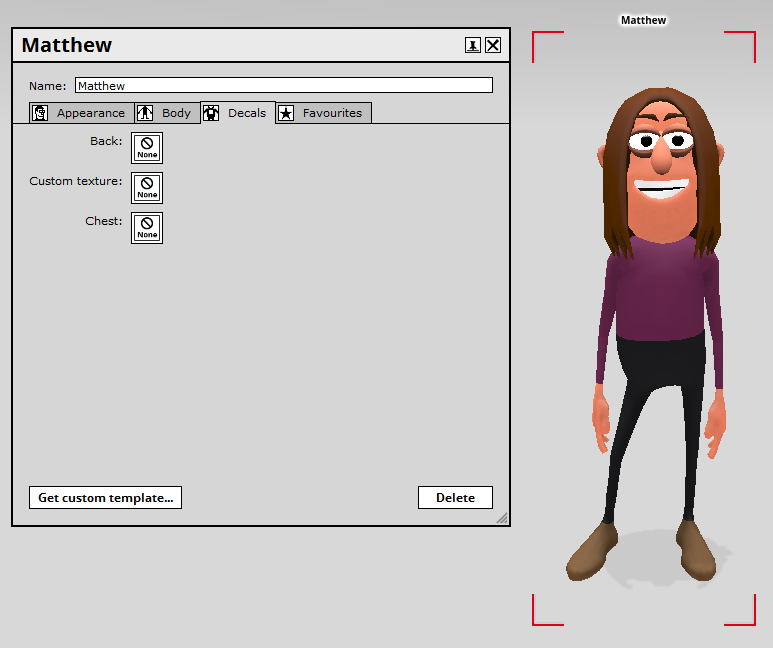
Task: Click the Body tab figure icon
Action: pos(145,113)
